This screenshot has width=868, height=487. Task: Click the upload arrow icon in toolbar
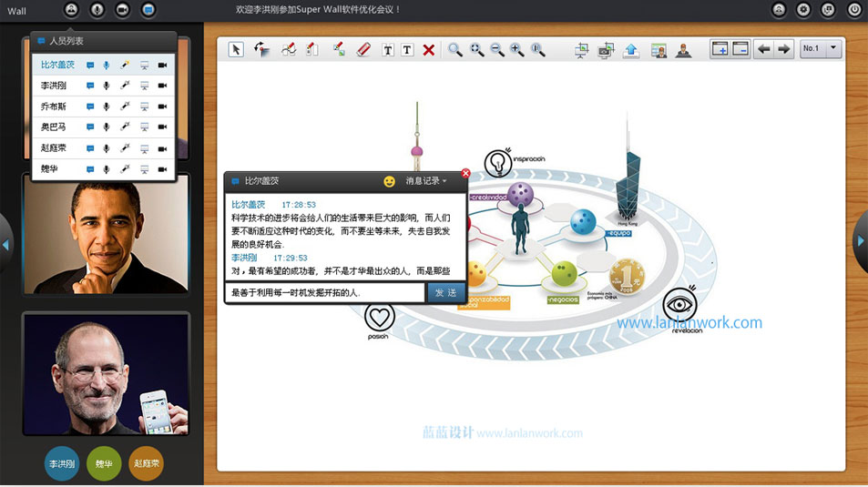[x=631, y=50]
